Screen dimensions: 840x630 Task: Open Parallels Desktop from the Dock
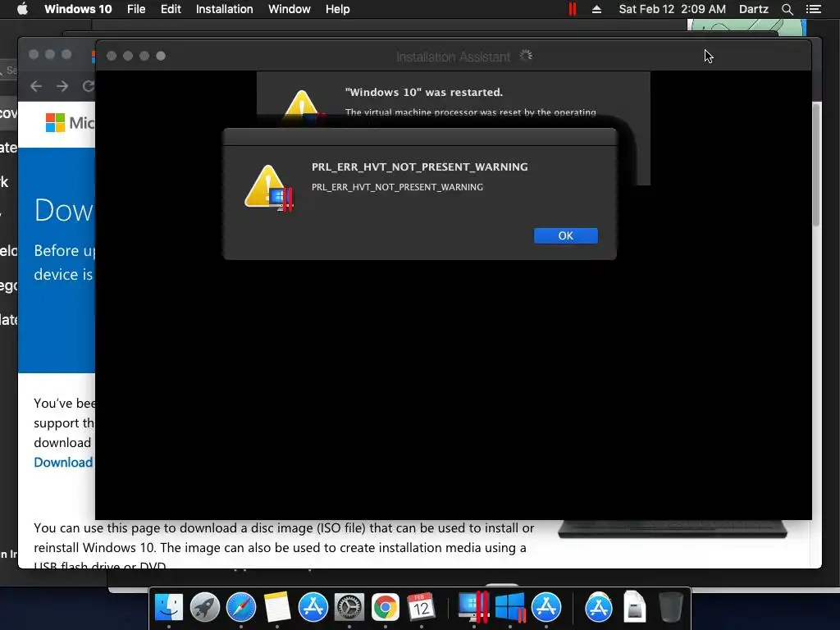tap(473, 608)
